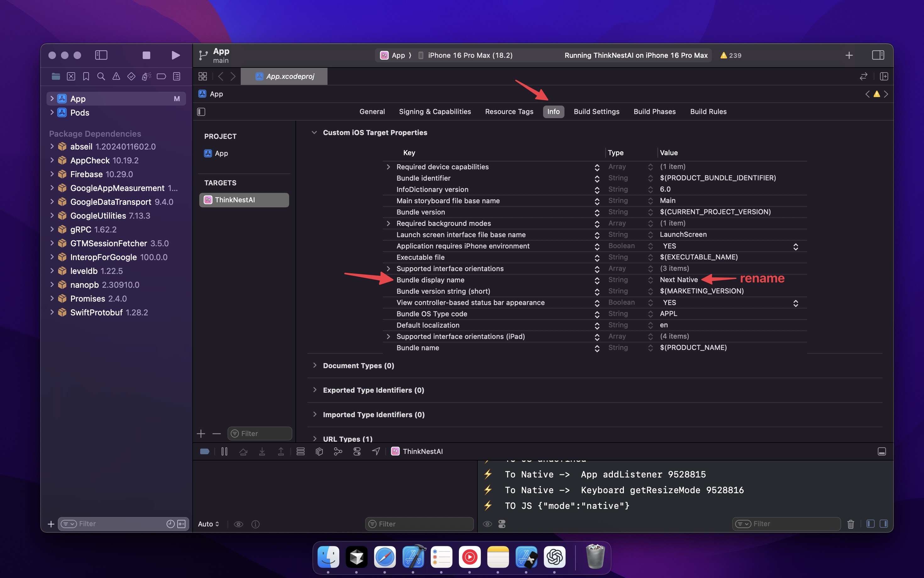Toggle the navigator sidebar visibility
This screenshot has height=578, width=924.
(x=101, y=55)
